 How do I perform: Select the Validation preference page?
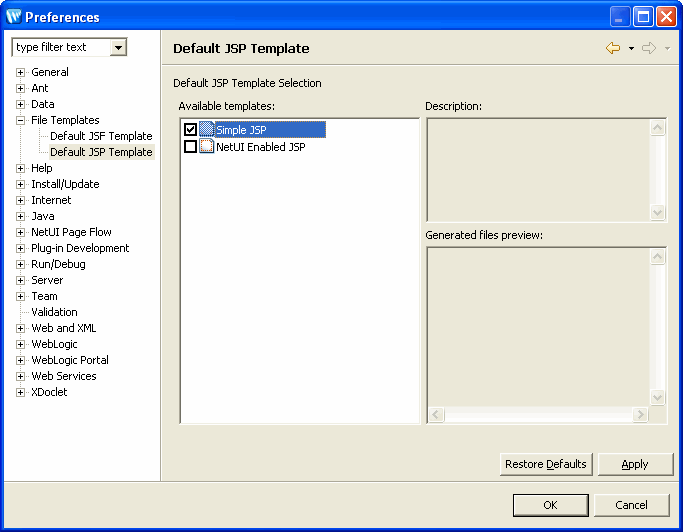54,312
